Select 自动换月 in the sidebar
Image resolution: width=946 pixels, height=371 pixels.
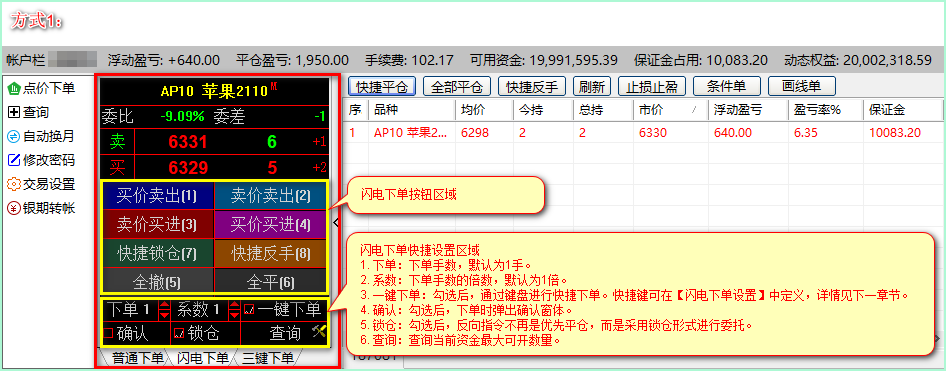tap(40, 136)
